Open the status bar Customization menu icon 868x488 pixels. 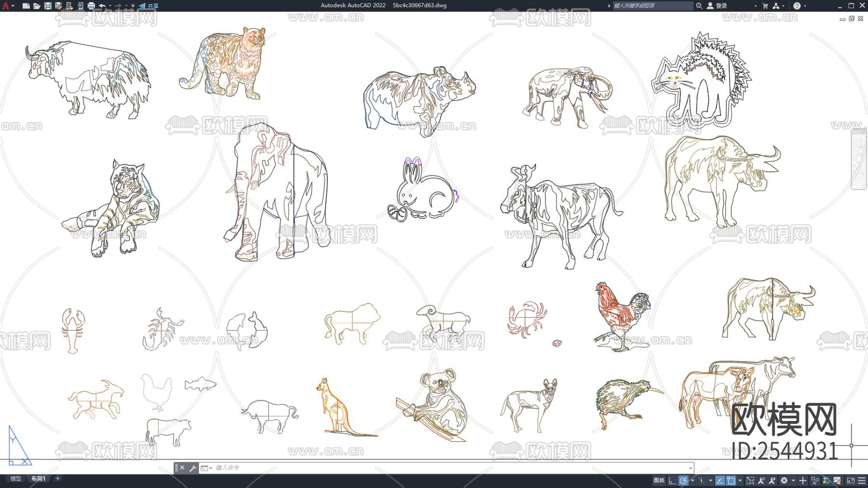point(862,480)
